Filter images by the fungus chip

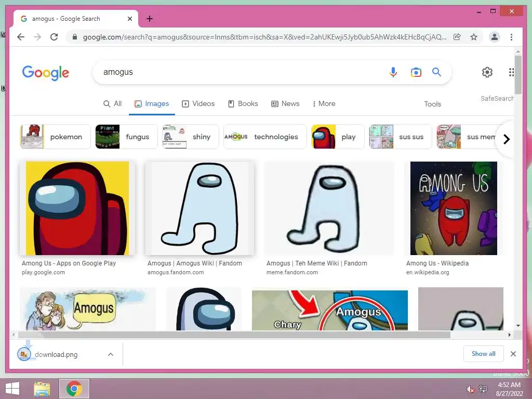tap(126, 137)
